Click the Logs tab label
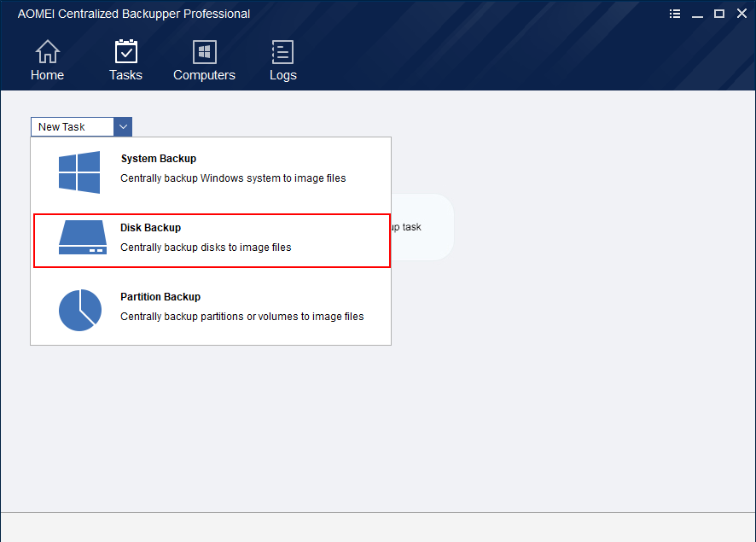This screenshot has width=756, height=542. (283, 75)
